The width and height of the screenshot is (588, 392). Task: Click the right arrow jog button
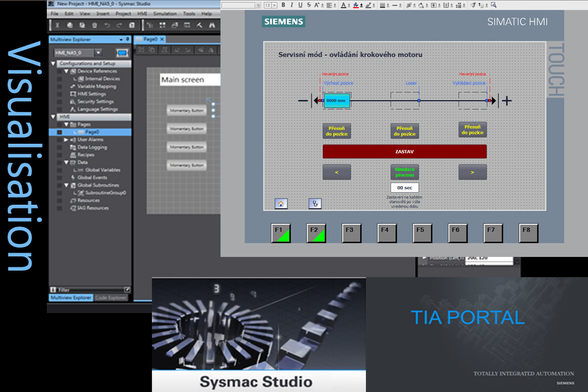(x=473, y=172)
